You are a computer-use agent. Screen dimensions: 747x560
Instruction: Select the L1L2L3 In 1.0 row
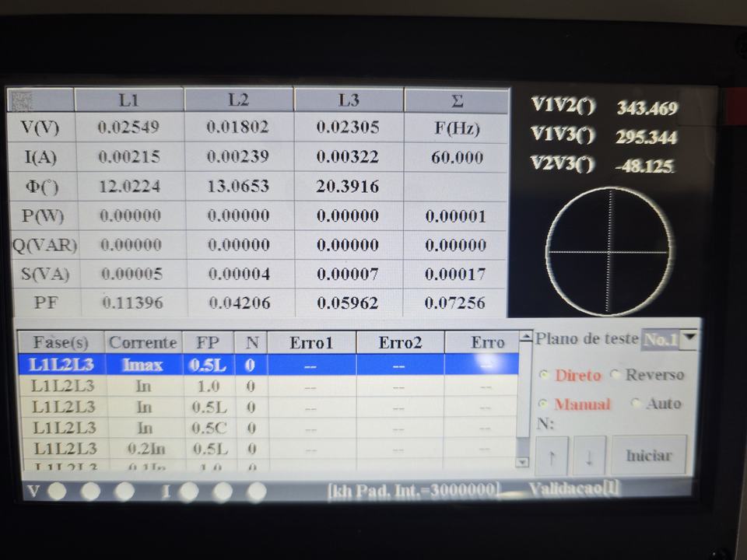[269, 387]
